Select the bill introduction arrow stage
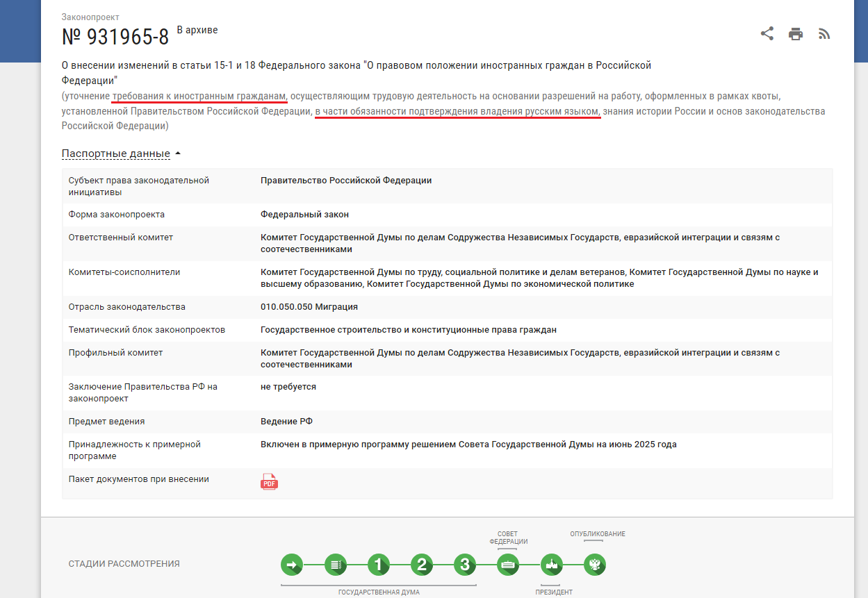The height and width of the screenshot is (598, 868). (292, 565)
